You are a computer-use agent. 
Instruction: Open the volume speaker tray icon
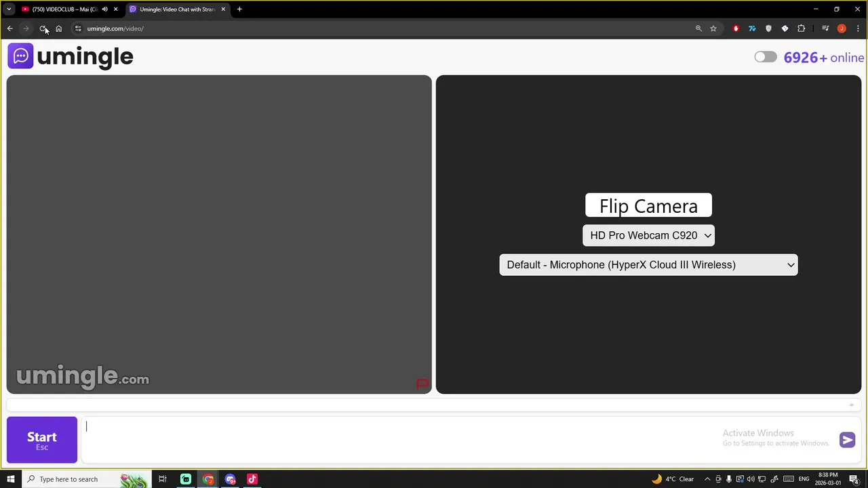751,479
